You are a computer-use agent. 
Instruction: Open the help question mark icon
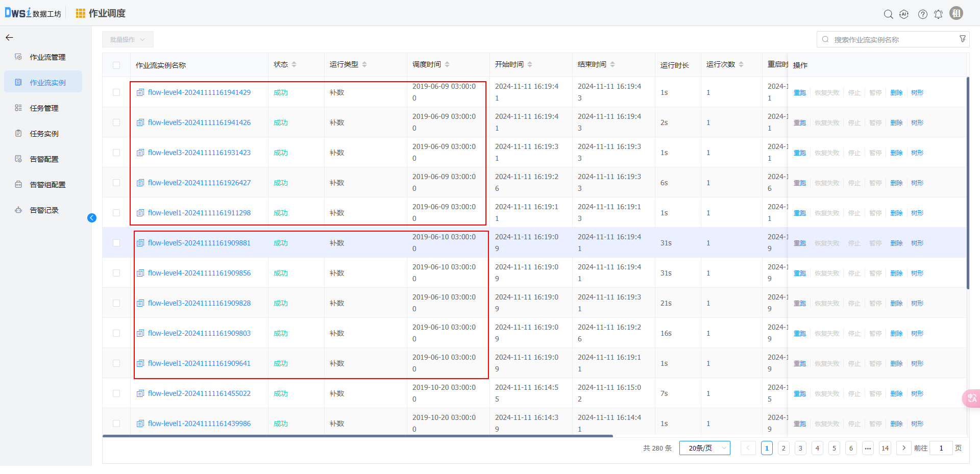[x=922, y=14]
